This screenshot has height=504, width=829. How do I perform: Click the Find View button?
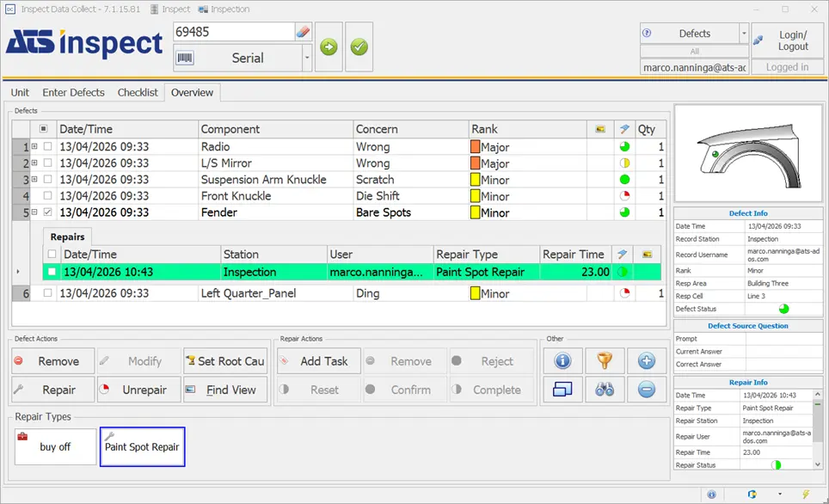pyautogui.click(x=225, y=390)
